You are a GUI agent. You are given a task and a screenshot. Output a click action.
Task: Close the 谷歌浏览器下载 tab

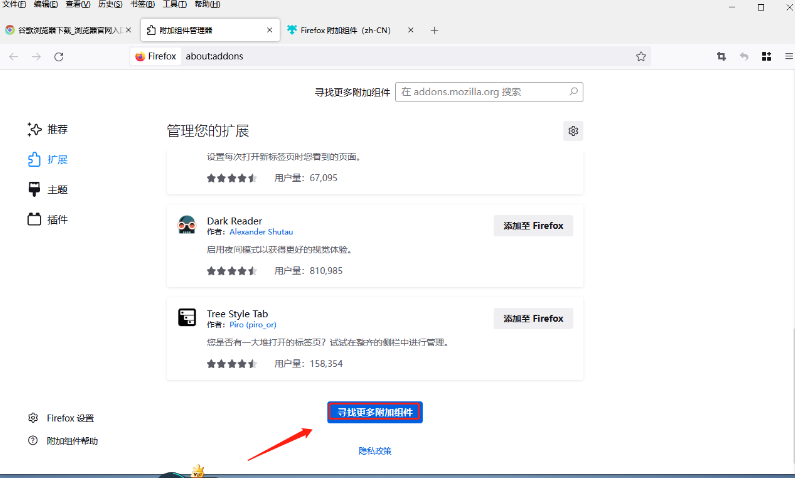pos(129,30)
